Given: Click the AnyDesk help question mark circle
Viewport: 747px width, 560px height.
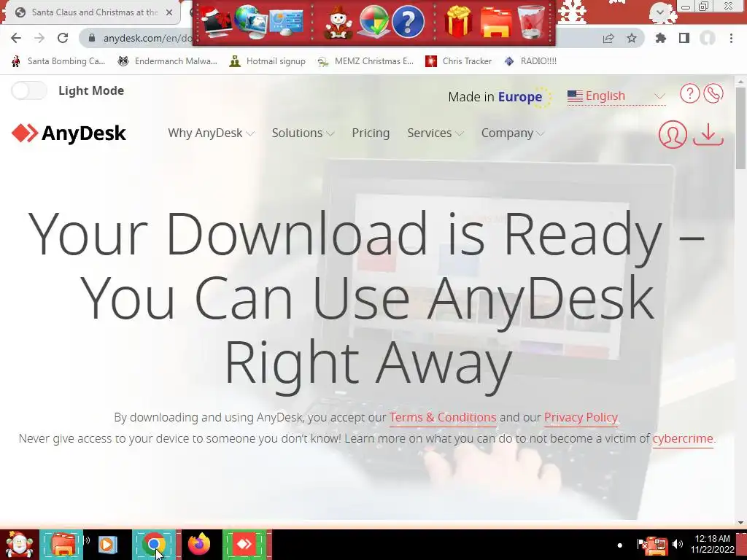Looking at the screenshot, I should tap(689, 93).
